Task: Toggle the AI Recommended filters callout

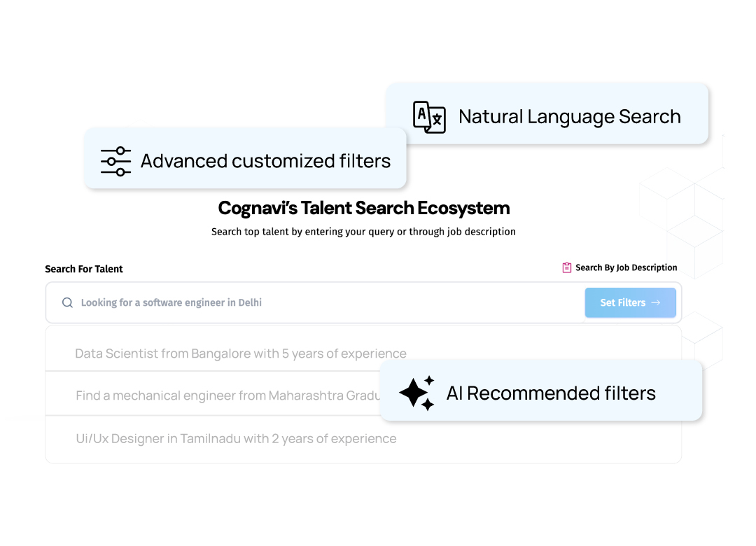Action: [x=541, y=391]
